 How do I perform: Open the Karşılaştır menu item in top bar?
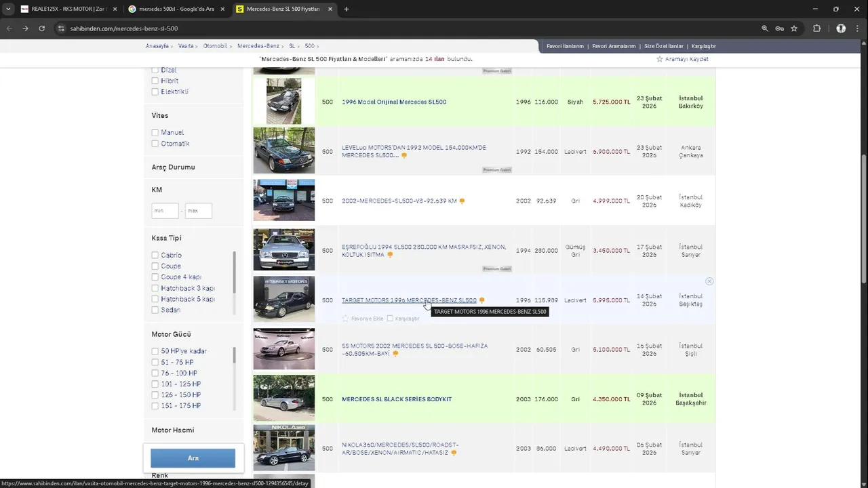[x=704, y=46]
